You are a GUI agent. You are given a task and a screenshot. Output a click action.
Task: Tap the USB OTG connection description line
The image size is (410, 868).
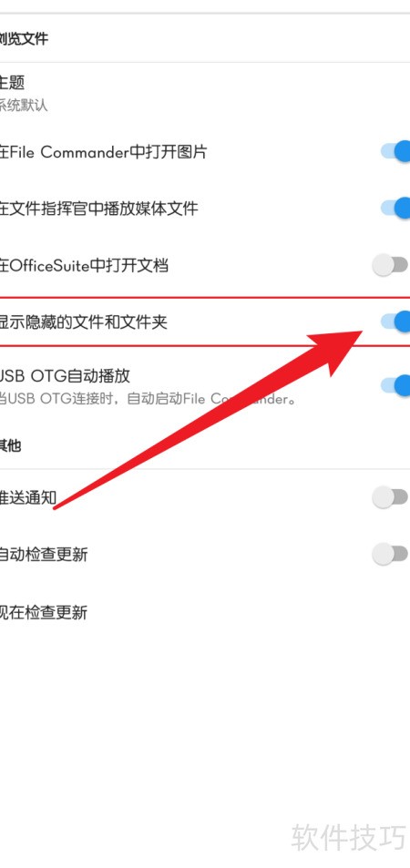pos(148,399)
